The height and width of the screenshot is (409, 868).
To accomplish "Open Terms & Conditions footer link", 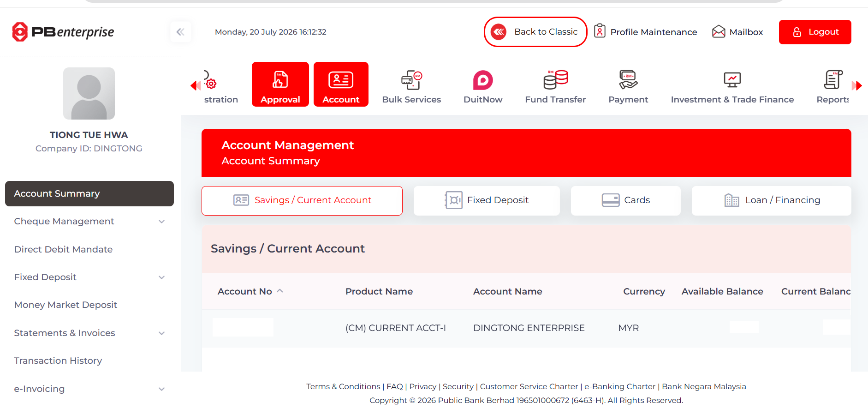I will (343, 386).
